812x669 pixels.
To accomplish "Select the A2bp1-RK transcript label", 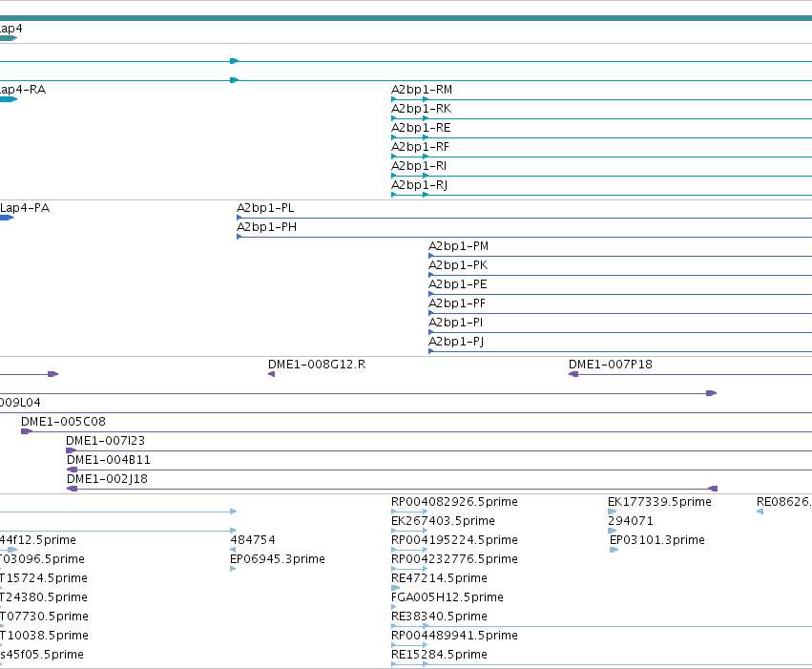I will pyautogui.click(x=421, y=109).
